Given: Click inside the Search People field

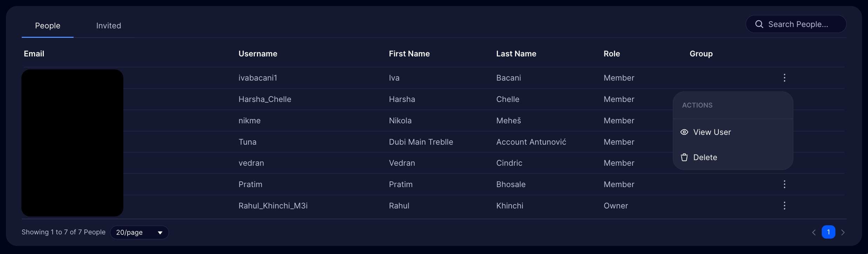Looking at the screenshot, I should click(x=802, y=24).
